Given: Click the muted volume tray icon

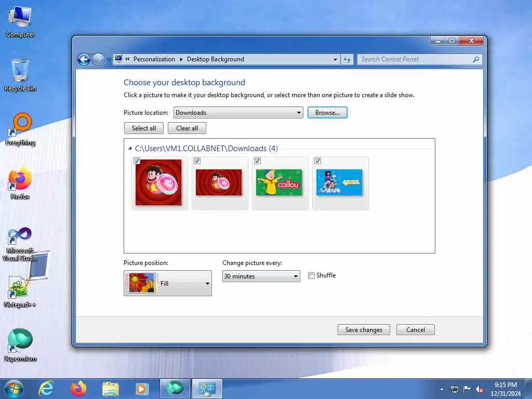Looking at the screenshot, I should [x=479, y=390].
